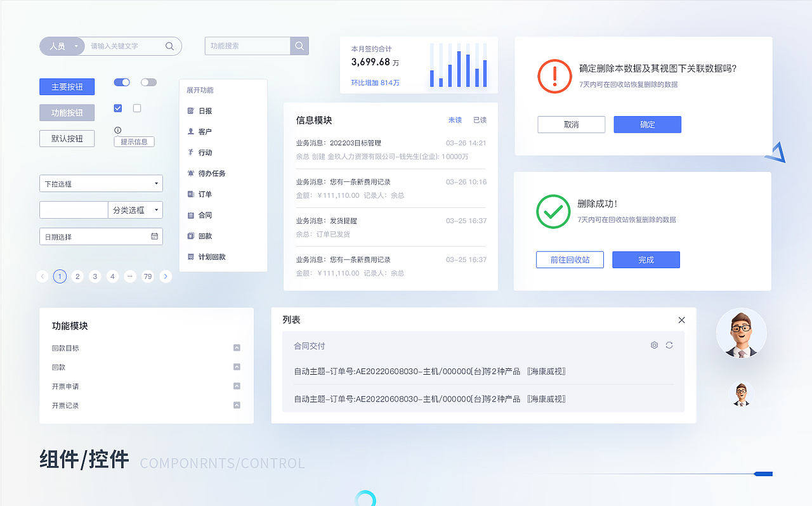Click the 日报 menu icon
Viewport: 812px width, 506px height.
pyautogui.click(x=191, y=111)
